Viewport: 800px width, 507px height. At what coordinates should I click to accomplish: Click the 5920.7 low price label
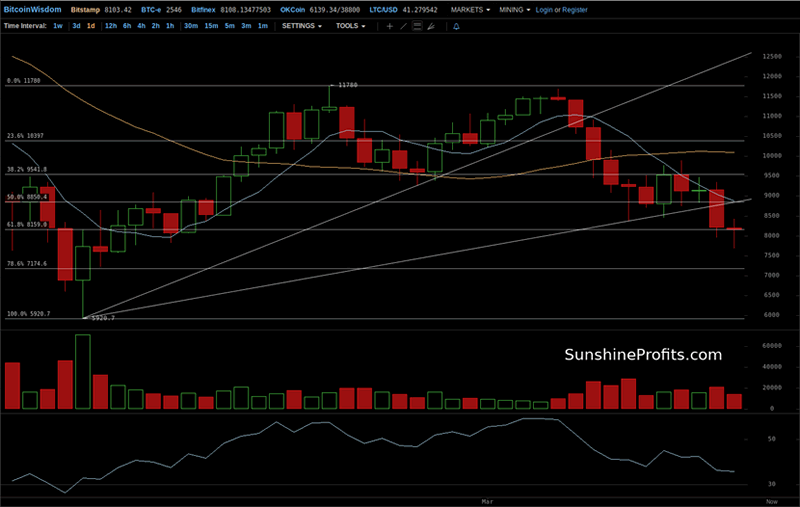[103, 318]
